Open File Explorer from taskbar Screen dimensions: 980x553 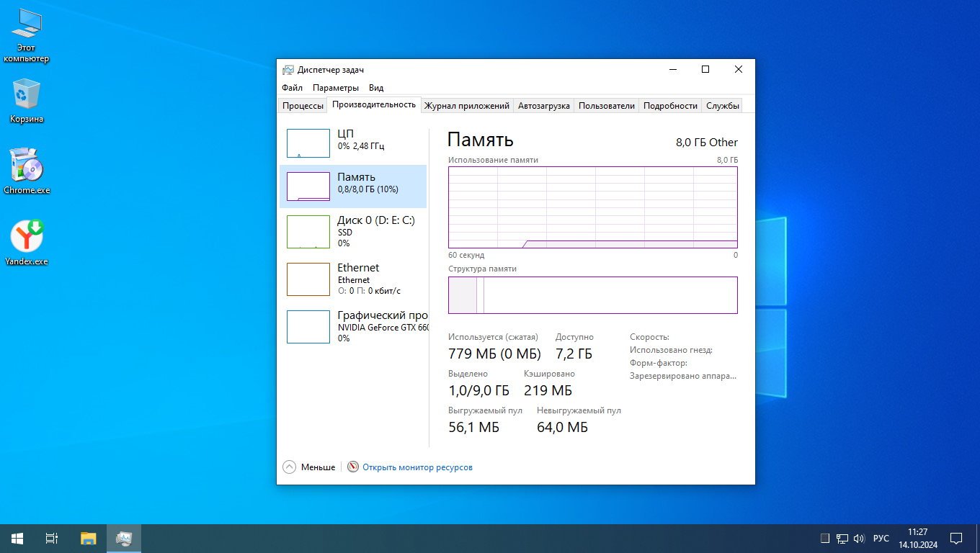point(88,538)
